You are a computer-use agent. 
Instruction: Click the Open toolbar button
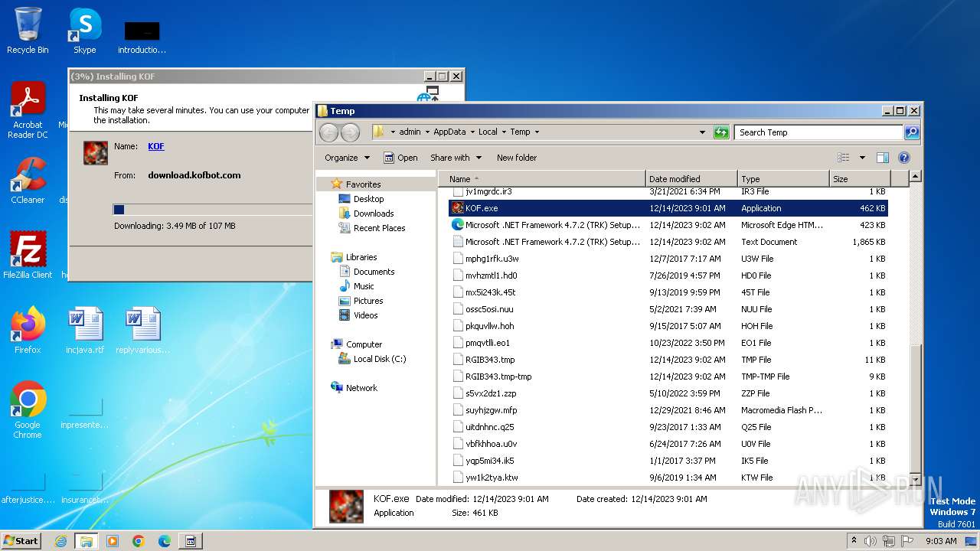(x=400, y=158)
